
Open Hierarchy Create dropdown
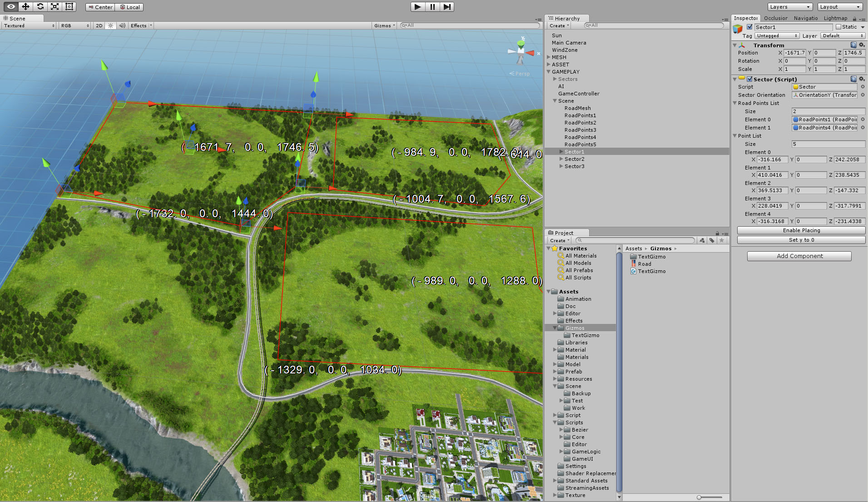(x=559, y=26)
